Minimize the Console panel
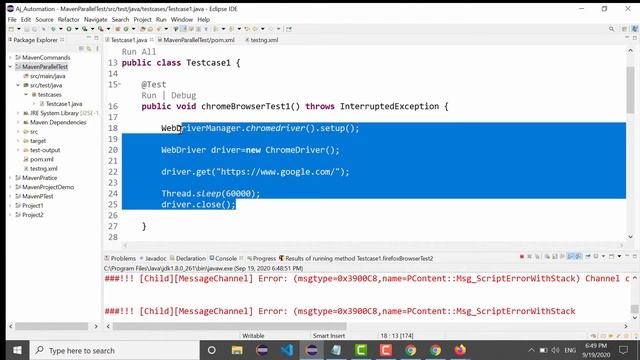This screenshot has width=640, height=360. pos(627,256)
